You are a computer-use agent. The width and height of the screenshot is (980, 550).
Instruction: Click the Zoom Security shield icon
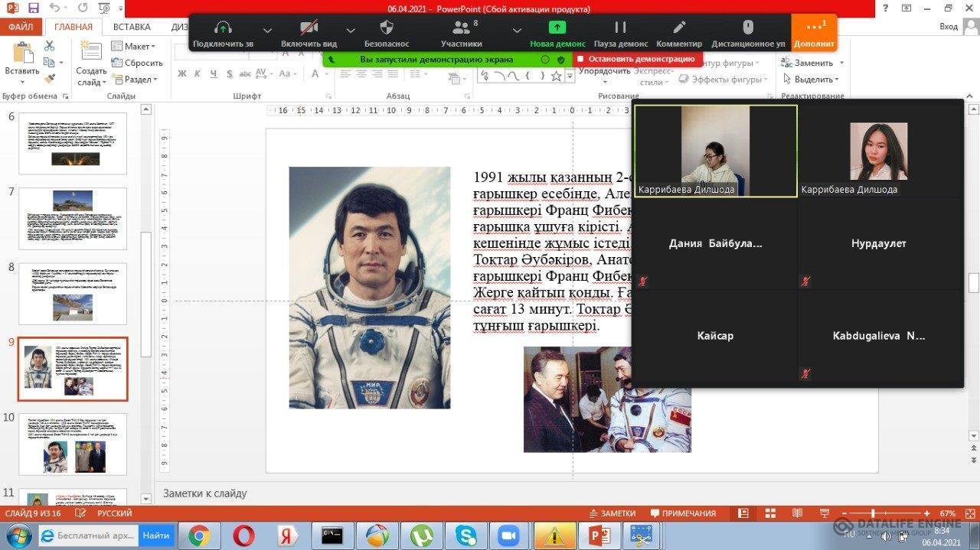click(x=386, y=29)
